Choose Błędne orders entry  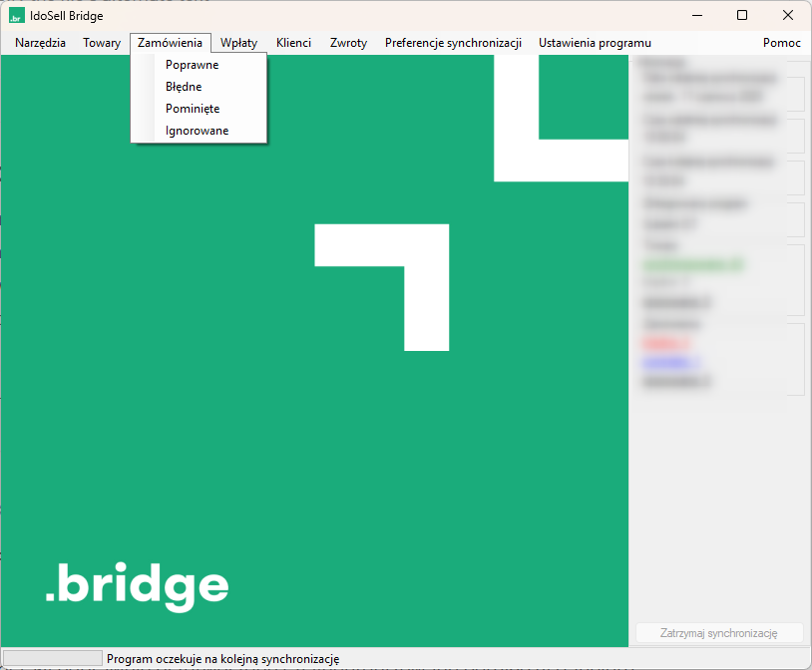[199, 87]
